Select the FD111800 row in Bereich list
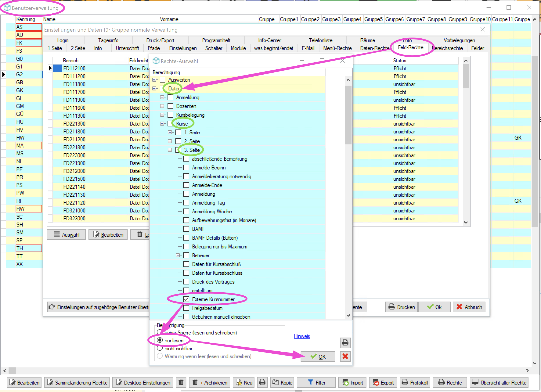Screen dimensions: 541x392 click(x=74, y=84)
